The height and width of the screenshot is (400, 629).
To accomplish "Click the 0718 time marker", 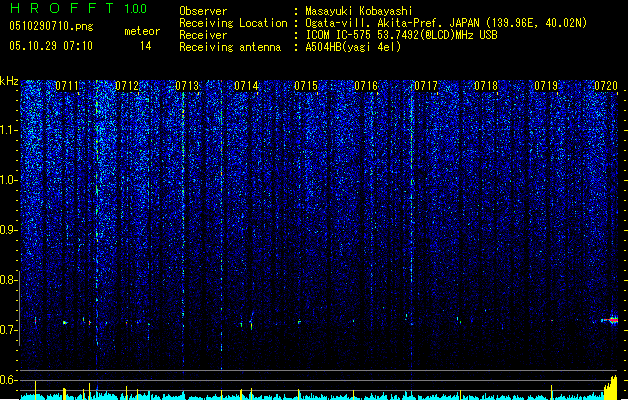I will click(486, 86).
